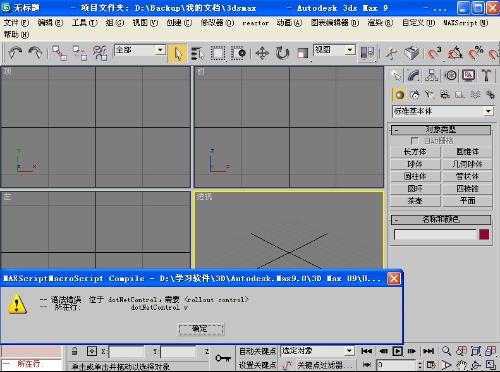Click the Use Pivot Point Center icon
Image resolution: width=500 pixels, height=372 pixels.
367,53
